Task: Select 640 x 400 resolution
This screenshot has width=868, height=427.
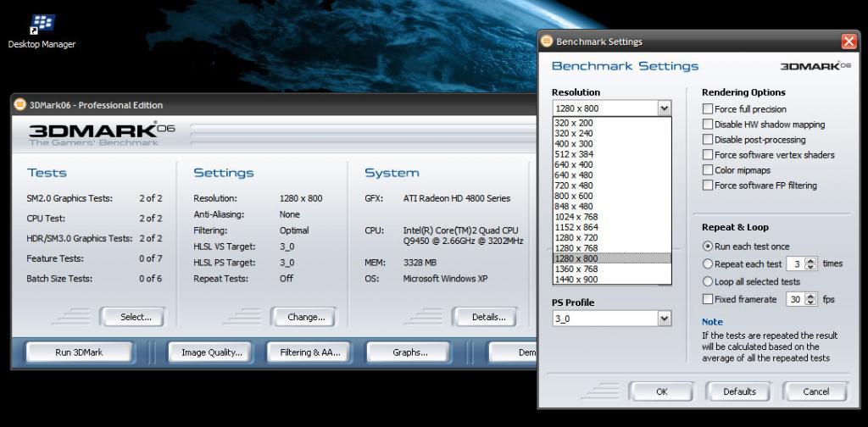Action: point(612,165)
